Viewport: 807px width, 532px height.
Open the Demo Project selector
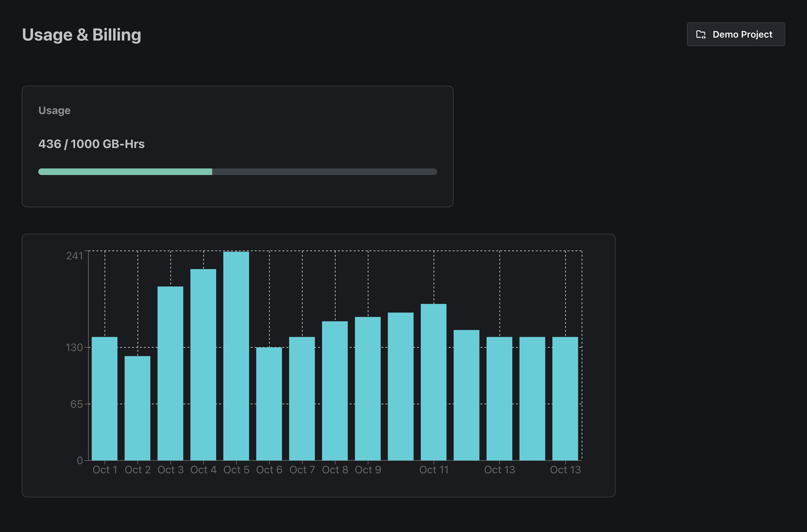736,34
